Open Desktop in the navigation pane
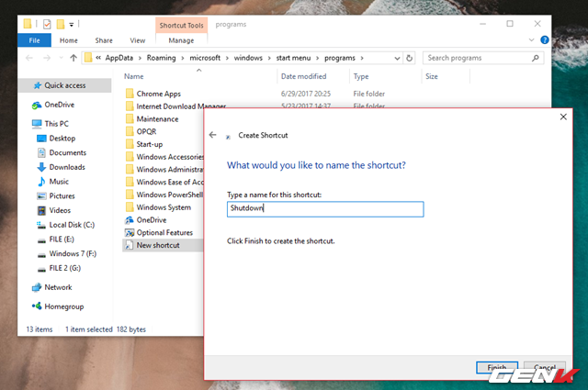Viewport: 588px width, 390px height. pyautogui.click(x=62, y=139)
